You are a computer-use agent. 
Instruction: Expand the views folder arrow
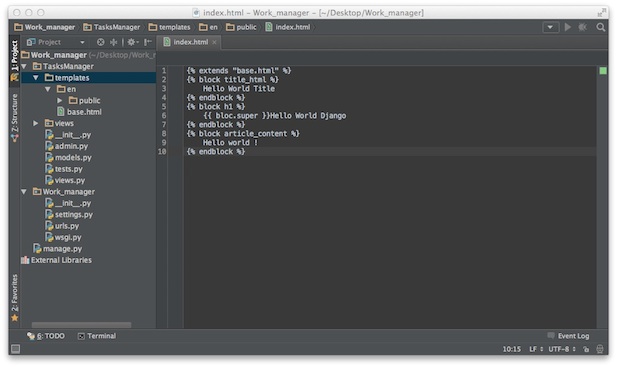point(36,124)
